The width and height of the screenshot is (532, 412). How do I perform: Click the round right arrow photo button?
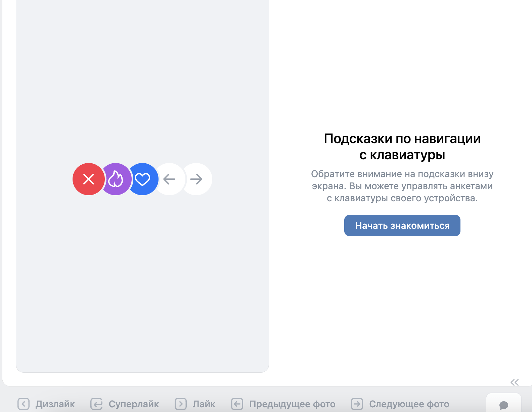point(197,179)
